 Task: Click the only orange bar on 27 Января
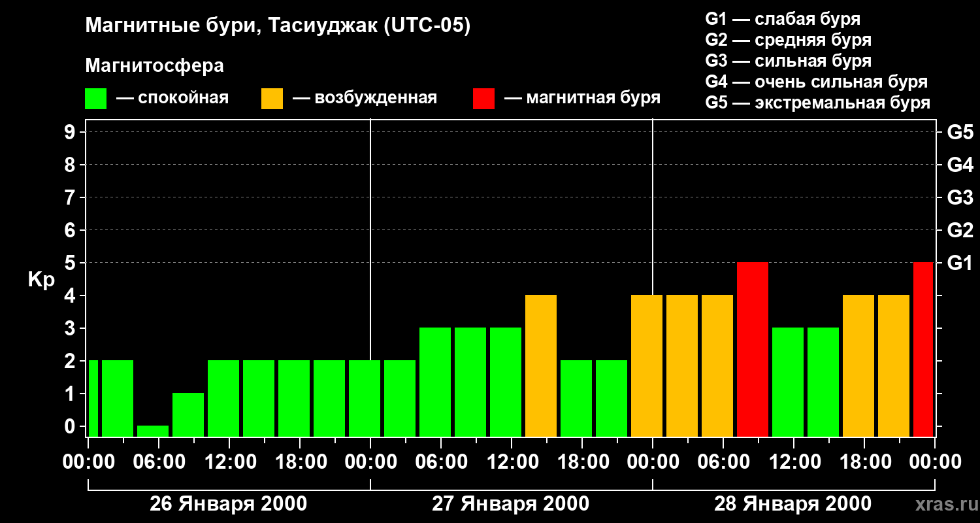(x=541, y=365)
